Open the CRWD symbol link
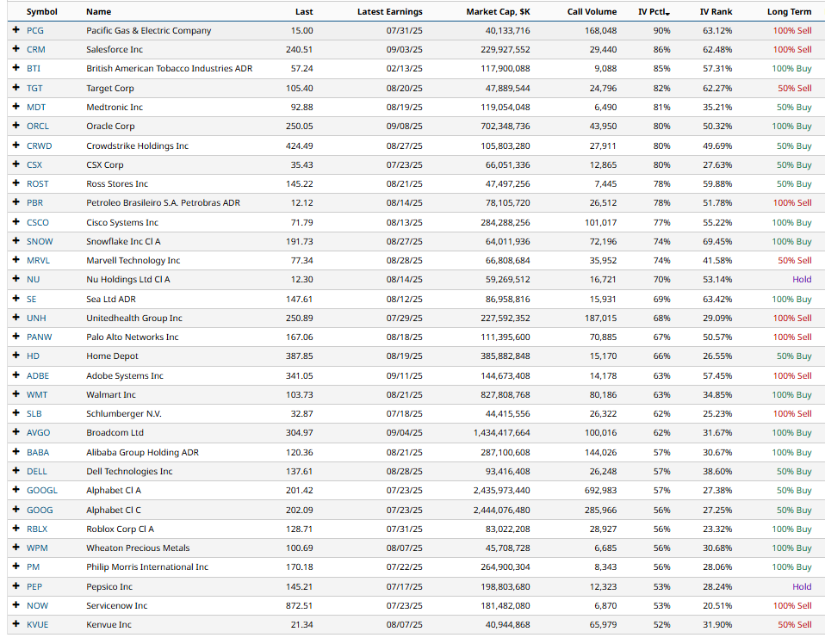The height and width of the screenshot is (644, 825). [40, 146]
